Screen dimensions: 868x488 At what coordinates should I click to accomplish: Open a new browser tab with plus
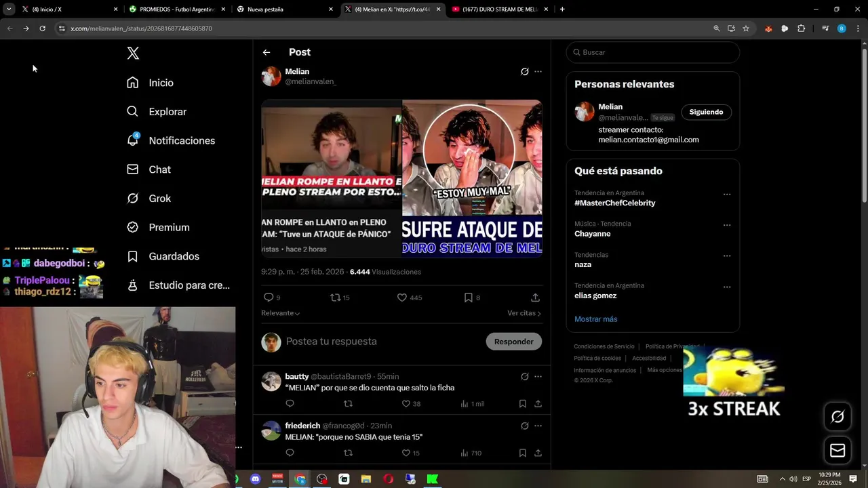click(562, 9)
